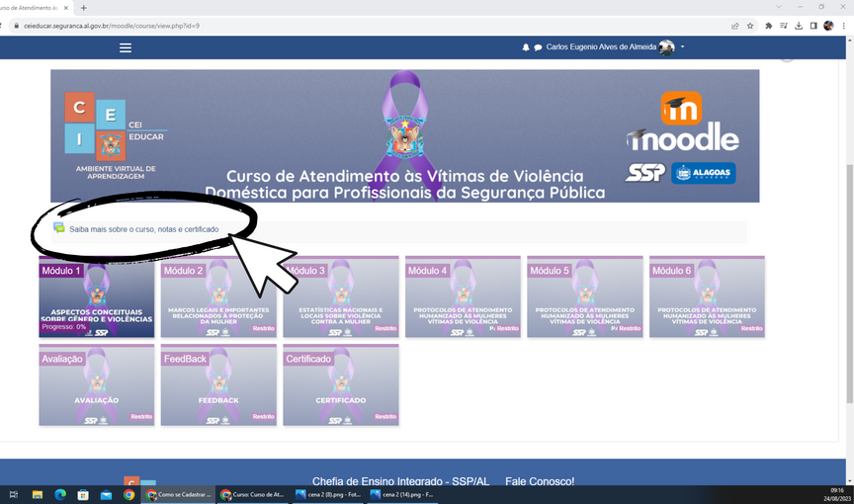The image size is (854, 504).
Task: Open the Módulo 6 card
Action: point(707,296)
